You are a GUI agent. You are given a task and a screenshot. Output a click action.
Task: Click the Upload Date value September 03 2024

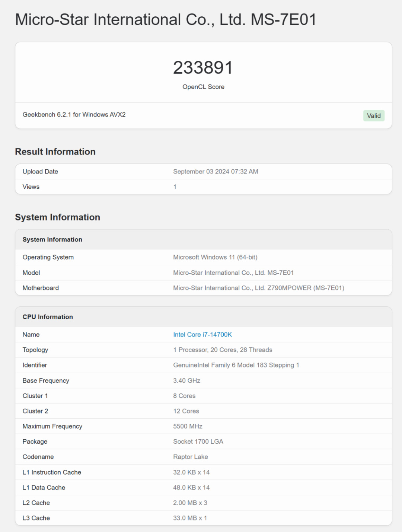pos(216,172)
